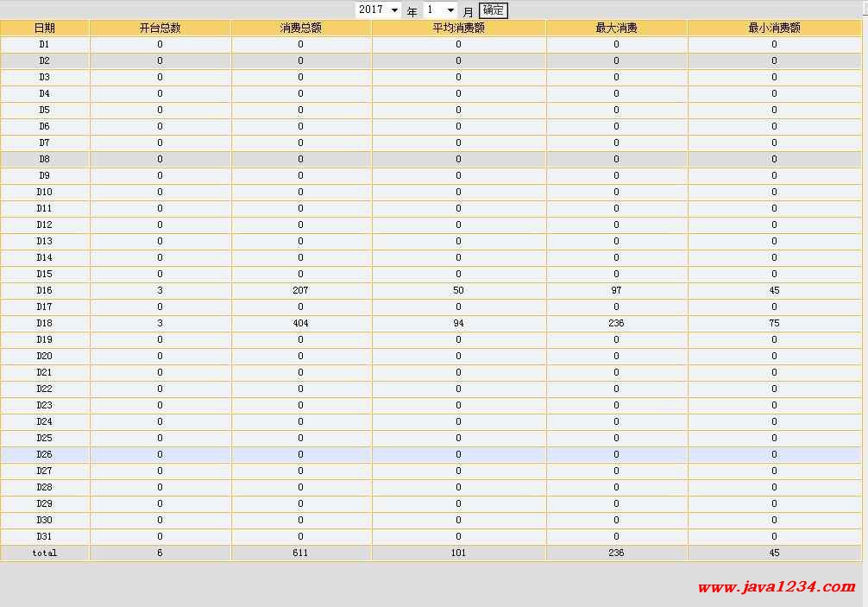Open the year dropdown showing 2017
This screenshot has width=868, height=607.
pyautogui.click(x=379, y=10)
